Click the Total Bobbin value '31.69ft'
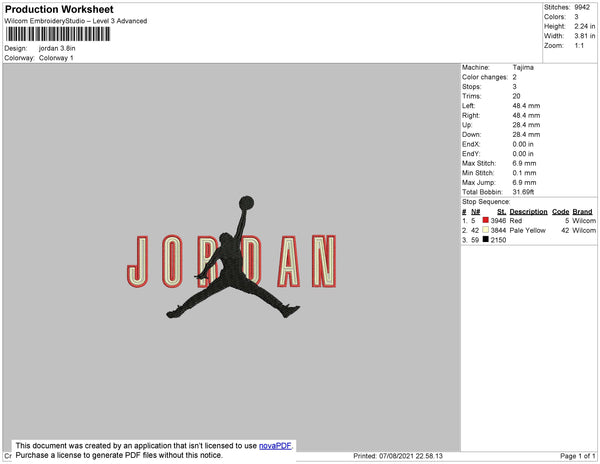This screenshot has height=464, width=600. 523,192
